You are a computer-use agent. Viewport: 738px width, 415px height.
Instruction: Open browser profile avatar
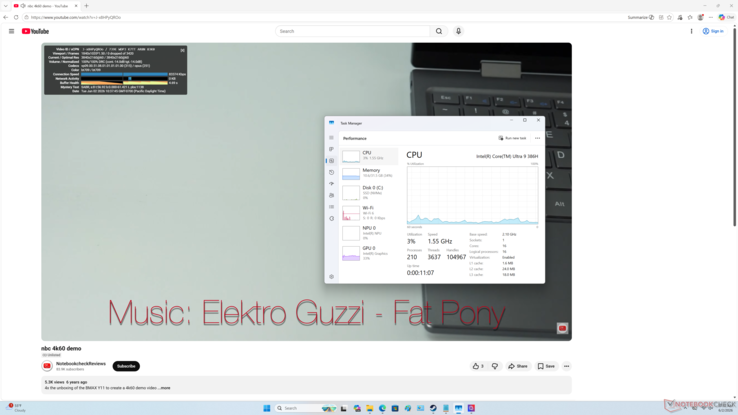tap(700, 17)
